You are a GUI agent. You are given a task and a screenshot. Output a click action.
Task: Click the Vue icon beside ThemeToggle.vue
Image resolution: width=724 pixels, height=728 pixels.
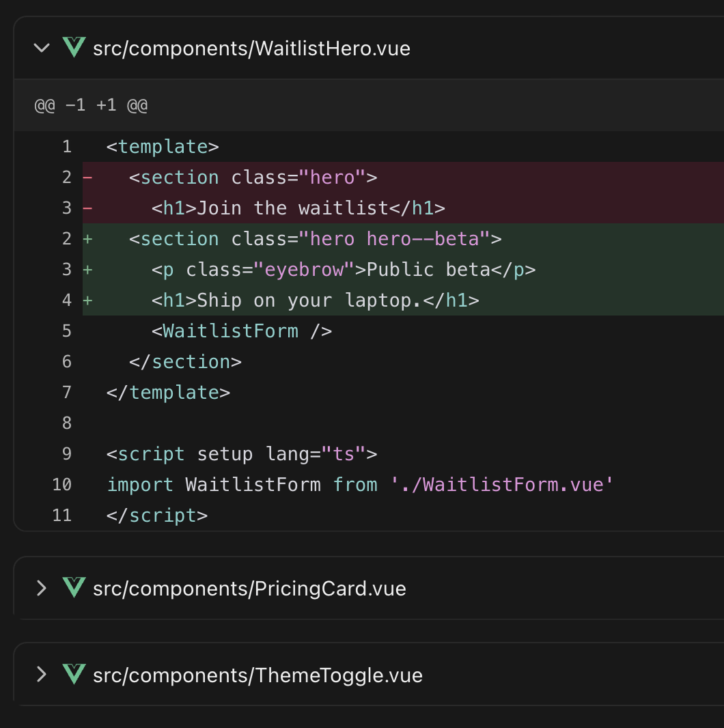[x=74, y=674]
